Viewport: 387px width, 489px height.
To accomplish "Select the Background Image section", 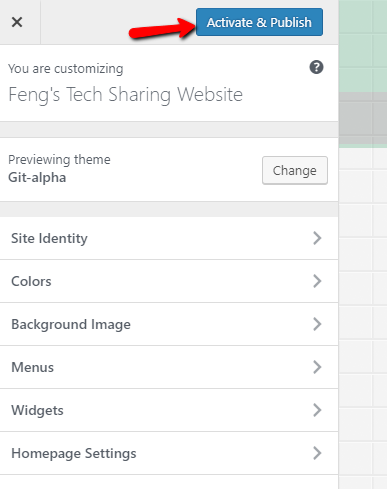I will point(169,324).
